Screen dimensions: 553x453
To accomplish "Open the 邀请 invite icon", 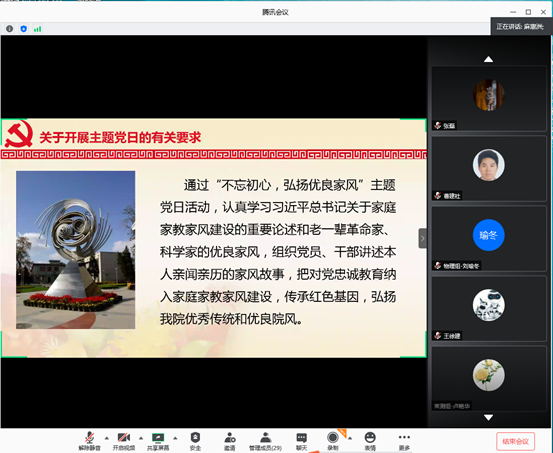I will pyautogui.click(x=230, y=441).
